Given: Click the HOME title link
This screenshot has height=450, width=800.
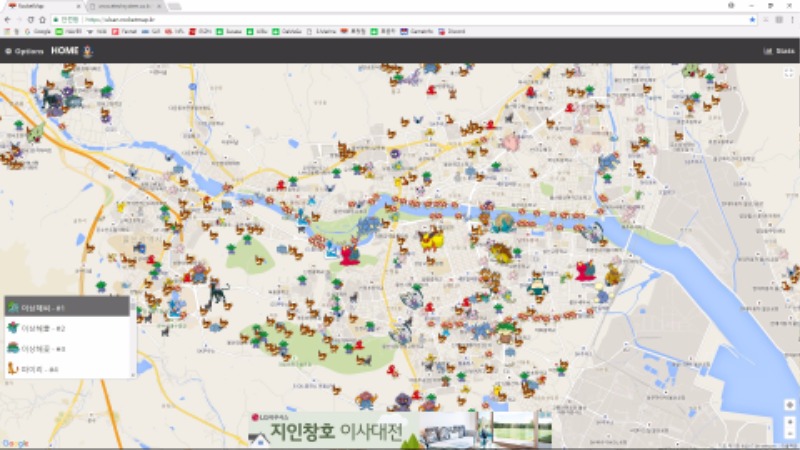Looking at the screenshot, I should pyautogui.click(x=65, y=51).
